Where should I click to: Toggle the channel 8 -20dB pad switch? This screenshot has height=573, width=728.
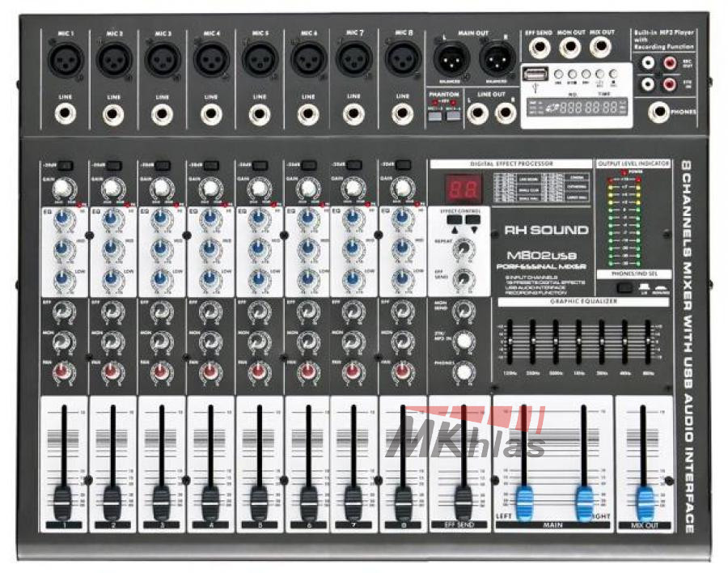(403, 164)
